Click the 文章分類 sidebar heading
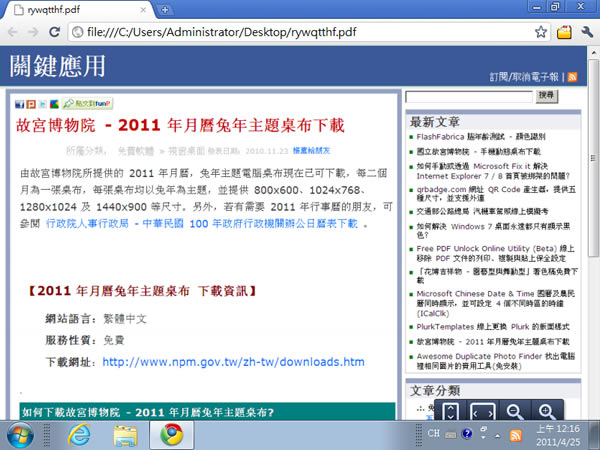This screenshot has width=600, height=450. click(x=435, y=391)
